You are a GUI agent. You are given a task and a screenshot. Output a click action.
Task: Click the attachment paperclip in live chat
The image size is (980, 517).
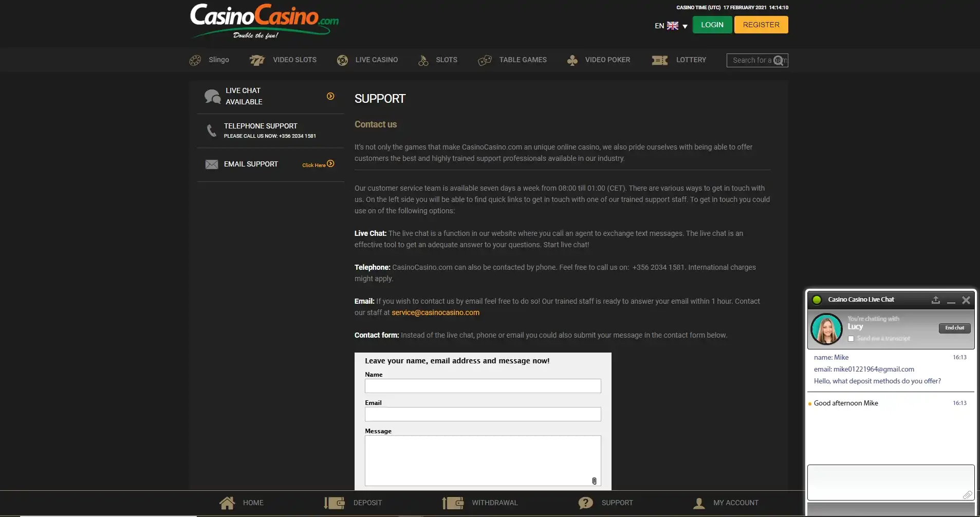coord(967,494)
